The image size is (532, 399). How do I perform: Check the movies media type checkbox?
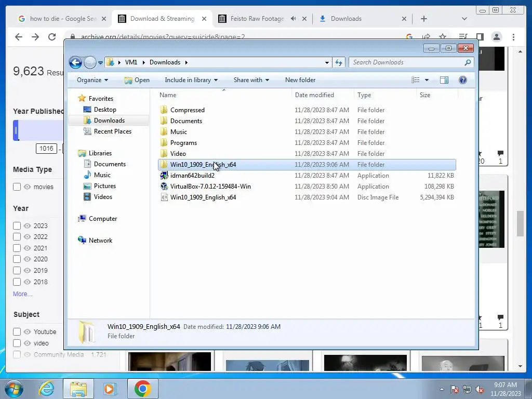click(17, 187)
